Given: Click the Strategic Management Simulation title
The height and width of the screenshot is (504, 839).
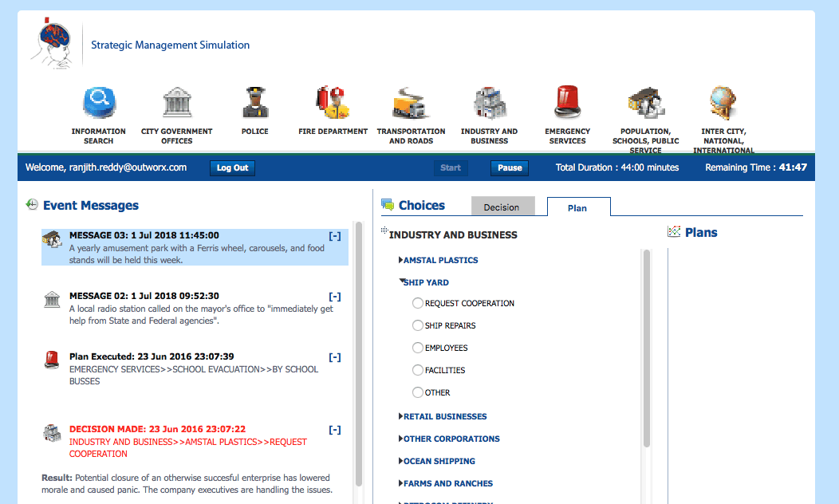Looking at the screenshot, I should (170, 45).
